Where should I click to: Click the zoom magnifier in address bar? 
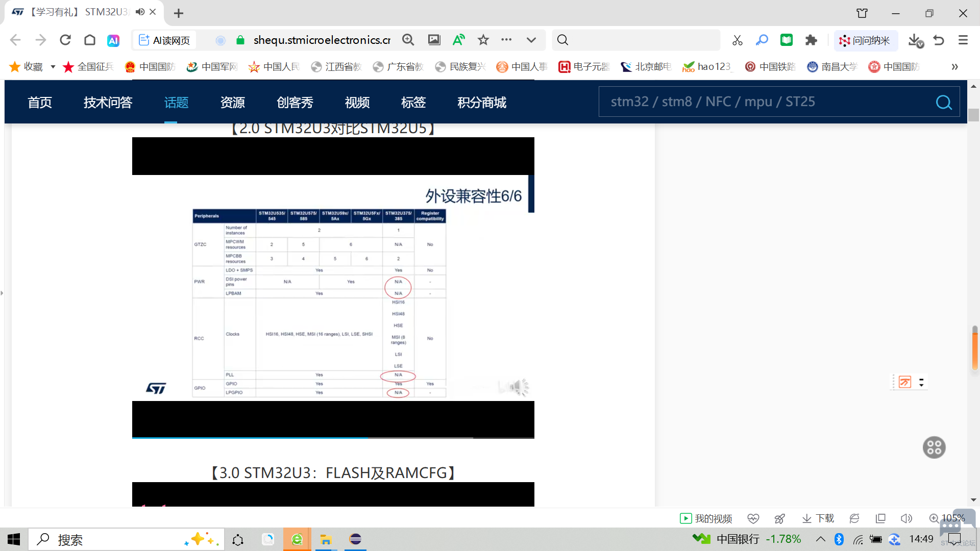(x=408, y=40)
